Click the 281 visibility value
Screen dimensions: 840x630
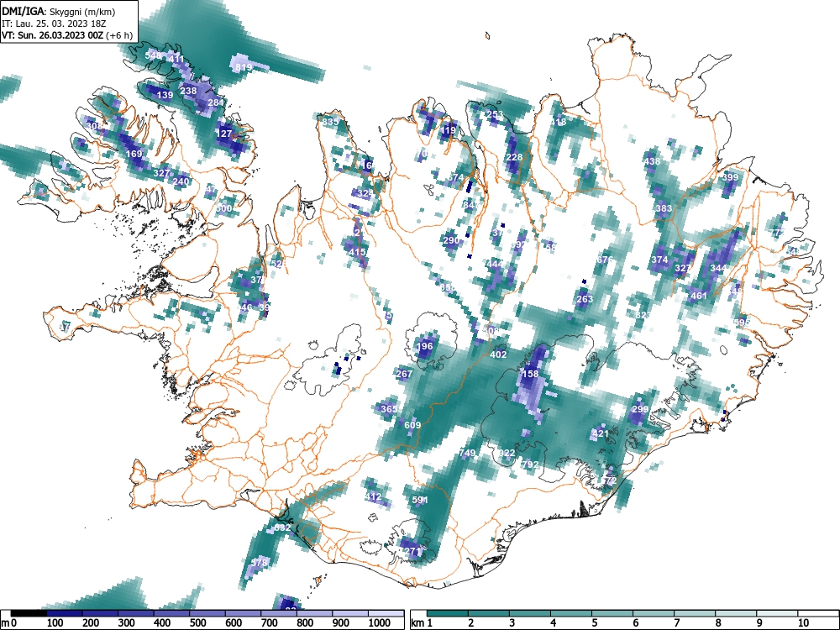[x=216, y=102]
